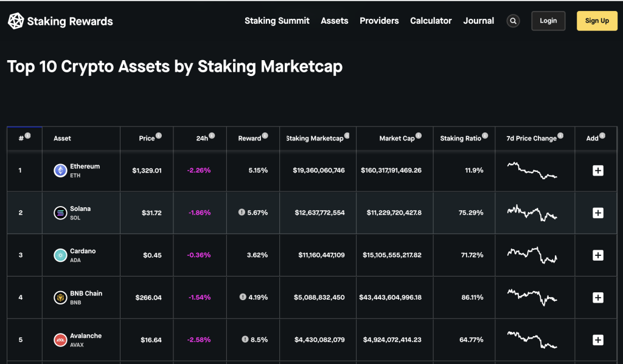Open the Solana asset link

point(80,209)
